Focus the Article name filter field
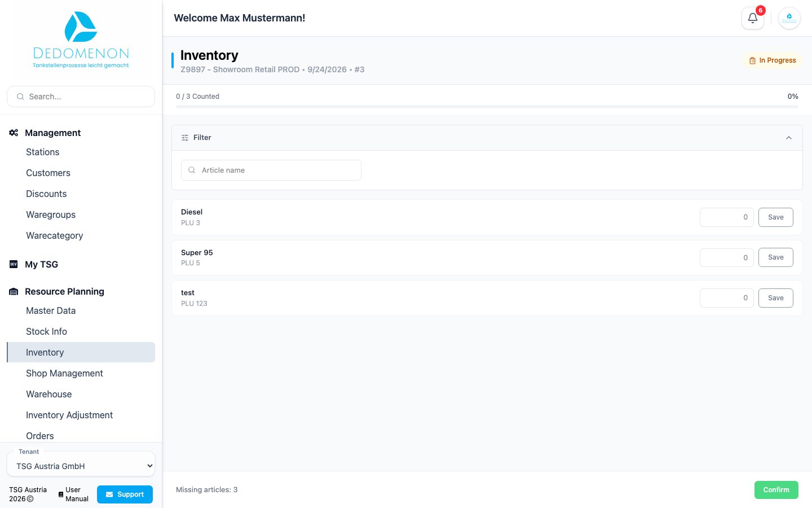Screen dimensions: 812x508 coord(271,170)
